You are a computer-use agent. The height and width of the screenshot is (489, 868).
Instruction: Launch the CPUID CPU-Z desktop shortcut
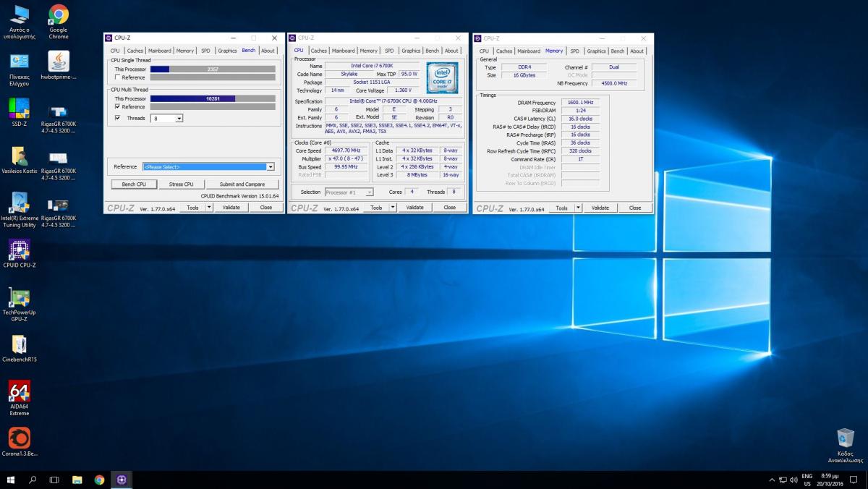click(x=20, y=253)
